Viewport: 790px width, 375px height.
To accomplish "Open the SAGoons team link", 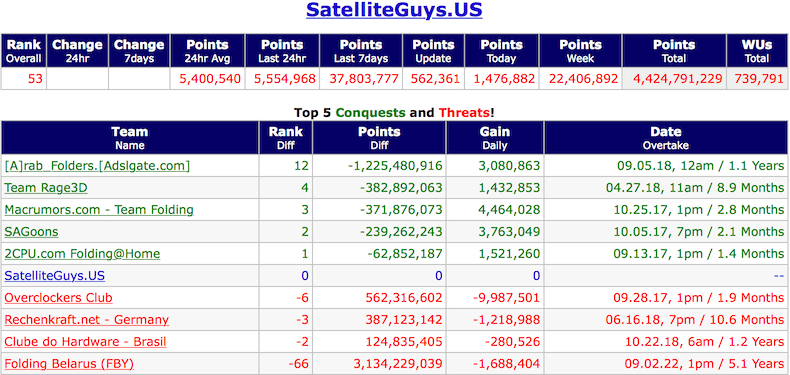I will pos(31,232).
